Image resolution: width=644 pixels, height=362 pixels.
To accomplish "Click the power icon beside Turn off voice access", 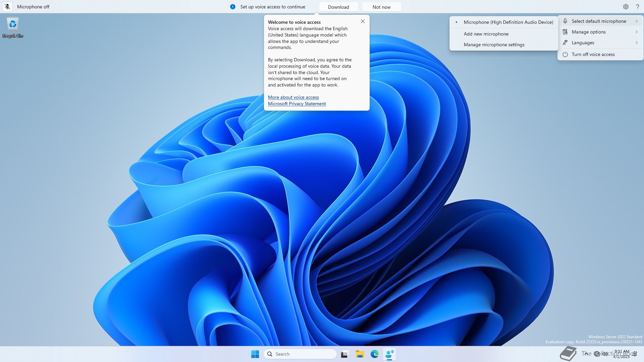I will click(x=565, y=54).
